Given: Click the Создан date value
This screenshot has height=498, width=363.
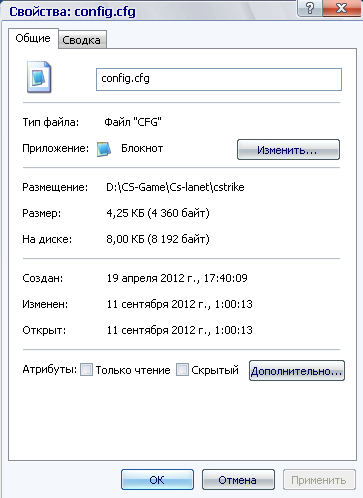Looking at the screenshot, I should 177,278.
